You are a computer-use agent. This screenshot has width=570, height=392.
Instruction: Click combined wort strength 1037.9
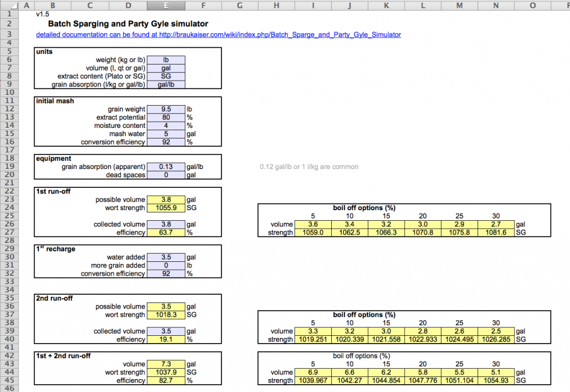click(x=166, y=373)
